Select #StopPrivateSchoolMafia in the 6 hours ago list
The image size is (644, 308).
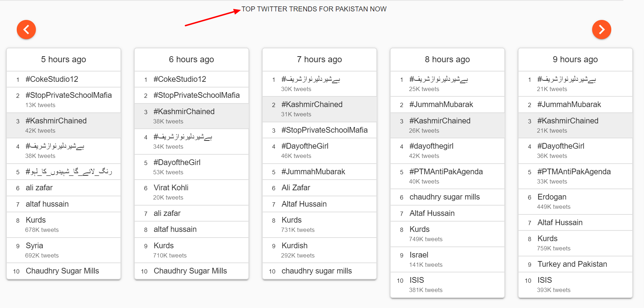pos(192,95)
